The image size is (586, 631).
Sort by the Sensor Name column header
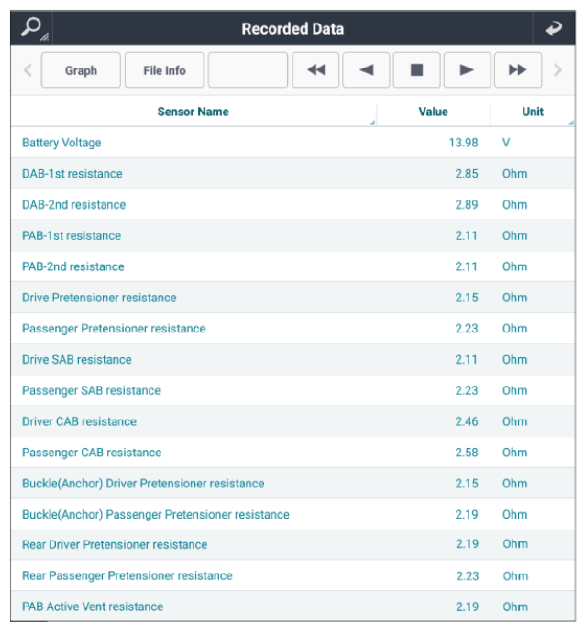click(x=193, y=111)
